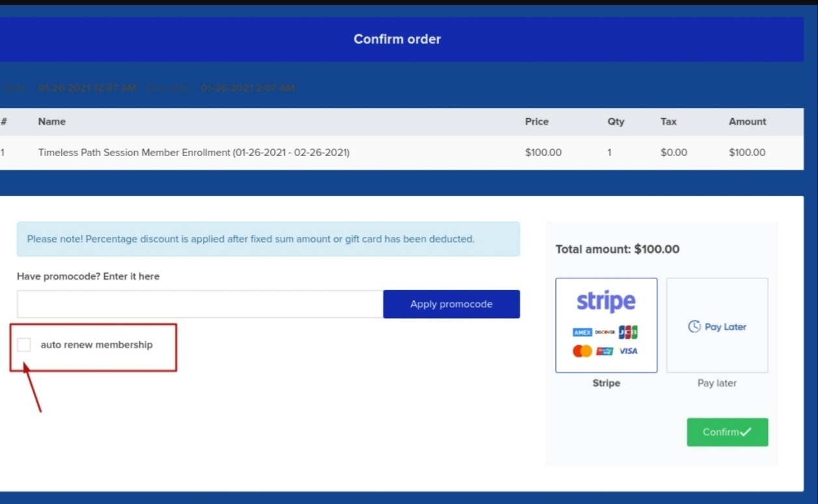Click the Mastercard icon
Screen dimensions: 818x504
[582, 351]
